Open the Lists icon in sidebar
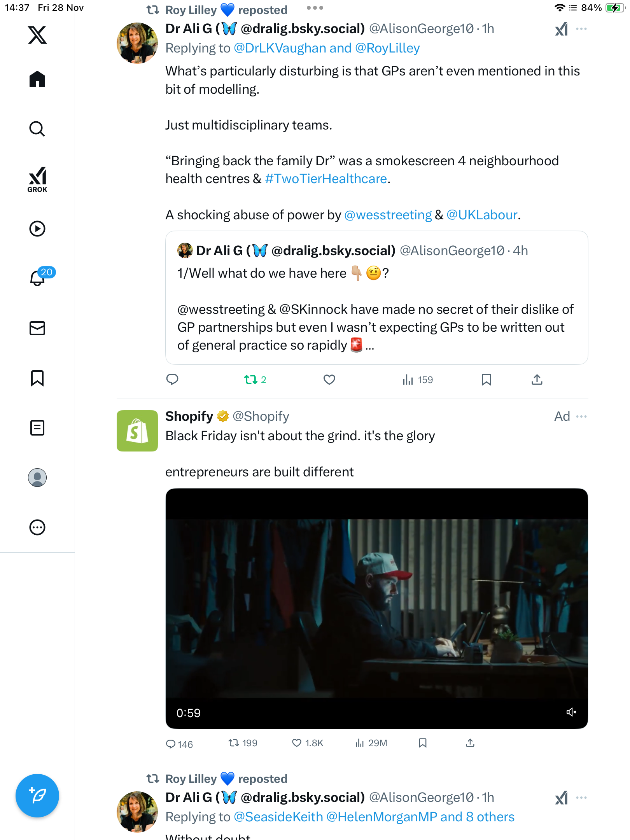The image size is (630, 840). 37,428
